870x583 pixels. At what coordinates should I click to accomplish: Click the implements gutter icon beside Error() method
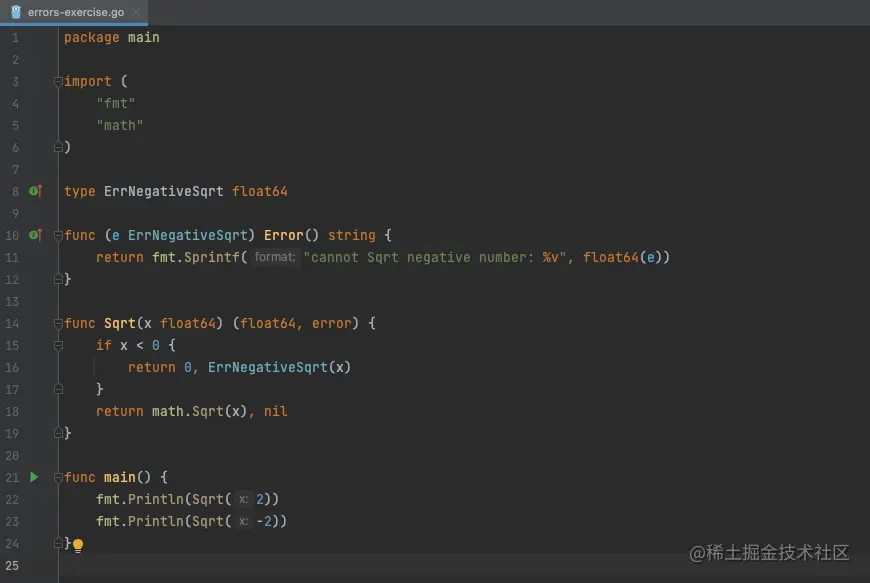[36, 235]
